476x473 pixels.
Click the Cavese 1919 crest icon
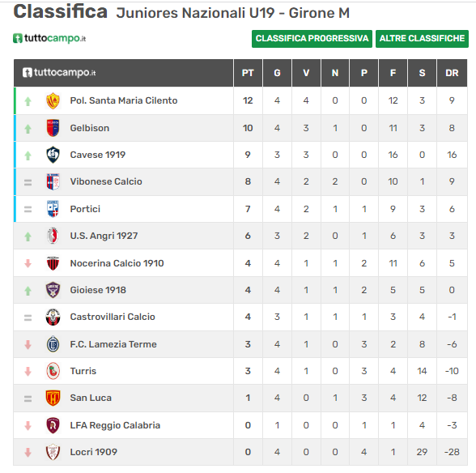tap(53, 155)
